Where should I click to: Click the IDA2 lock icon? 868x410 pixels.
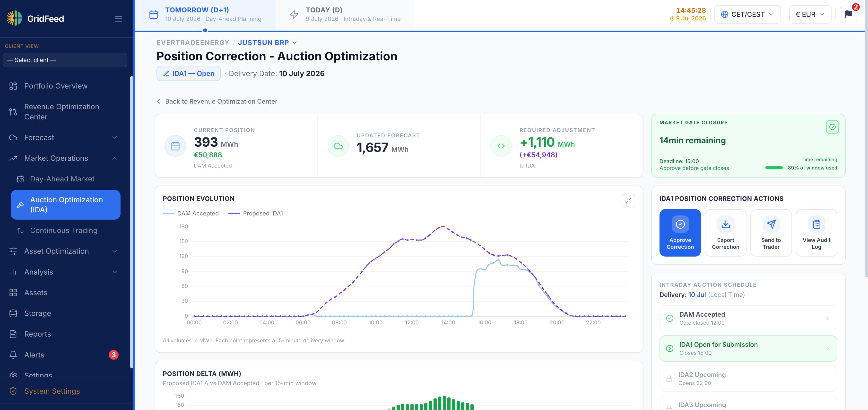[669, 379]
